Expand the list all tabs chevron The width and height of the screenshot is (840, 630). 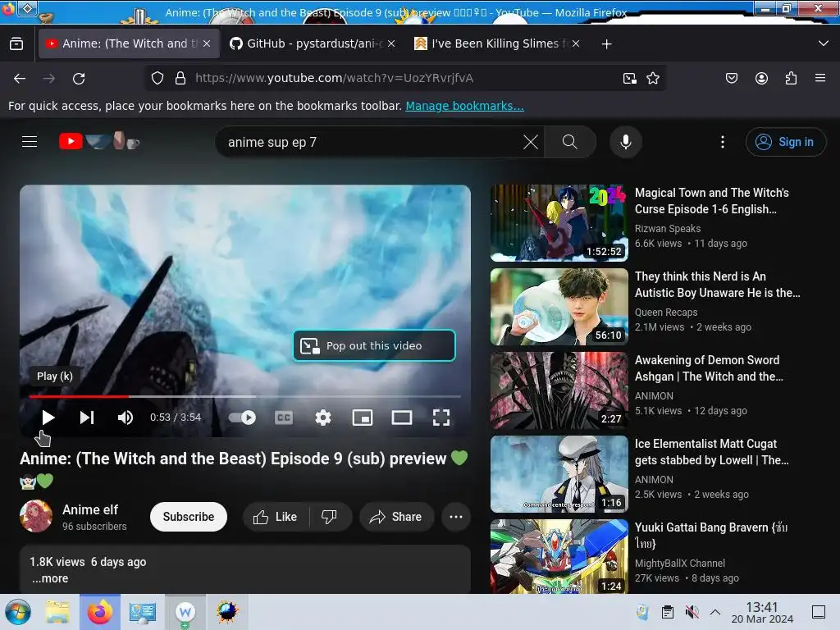[824, 43]
